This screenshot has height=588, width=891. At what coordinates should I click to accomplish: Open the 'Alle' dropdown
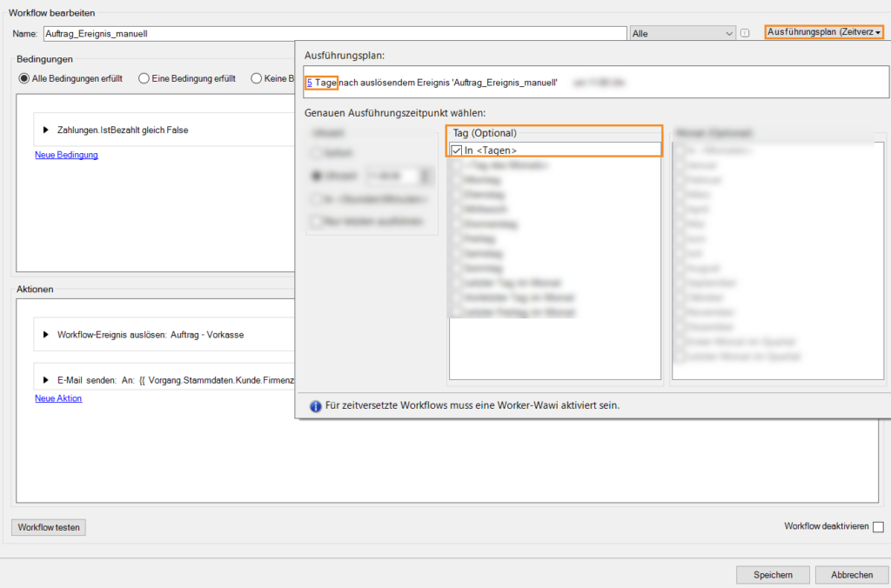pyautogui.click(x=683, y=33)
